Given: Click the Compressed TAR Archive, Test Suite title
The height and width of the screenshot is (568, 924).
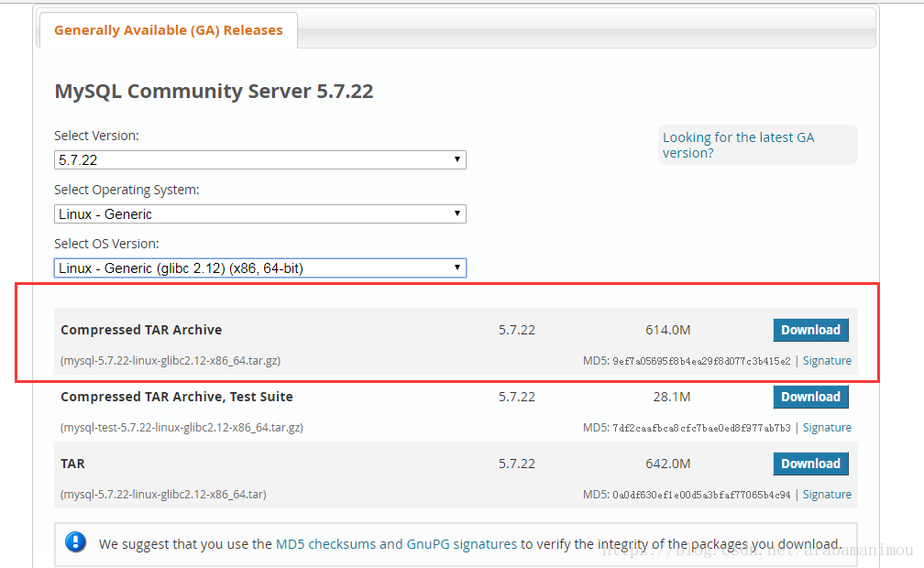Looking at the screenshot, I should pos(177,397).
